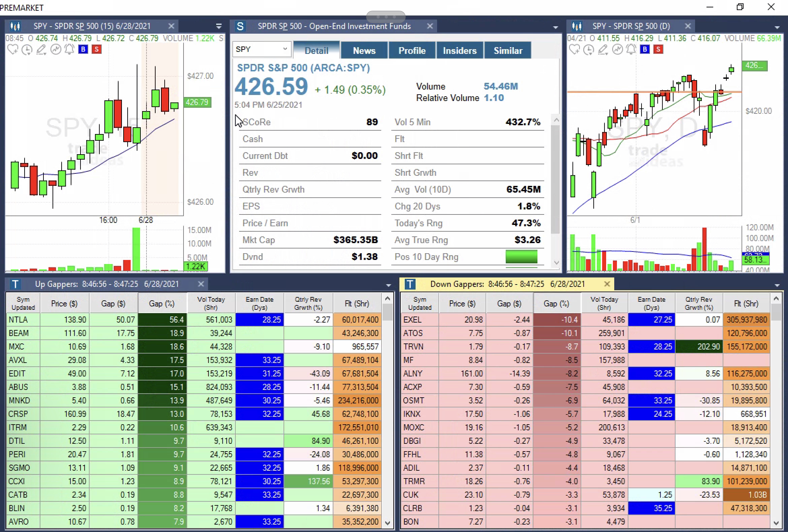Add SPY 15-minute chart to favorites heart

click(13, 49)
